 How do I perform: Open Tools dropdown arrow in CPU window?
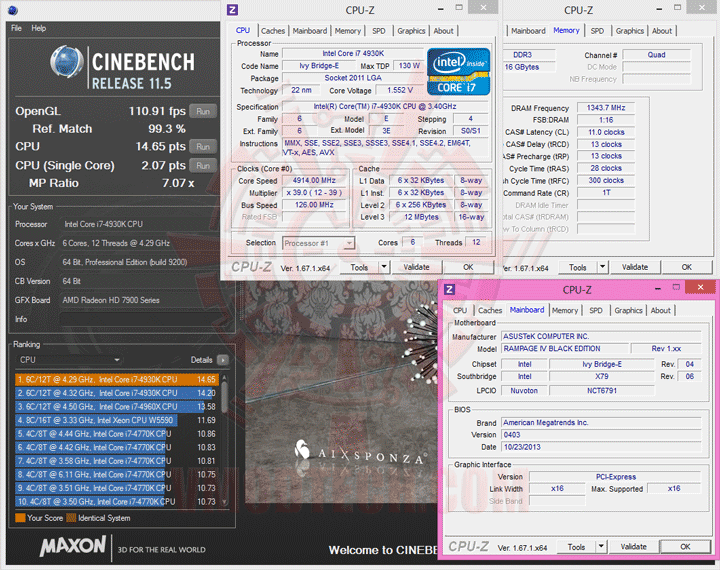pyautogui.click(x=384, y=267)
